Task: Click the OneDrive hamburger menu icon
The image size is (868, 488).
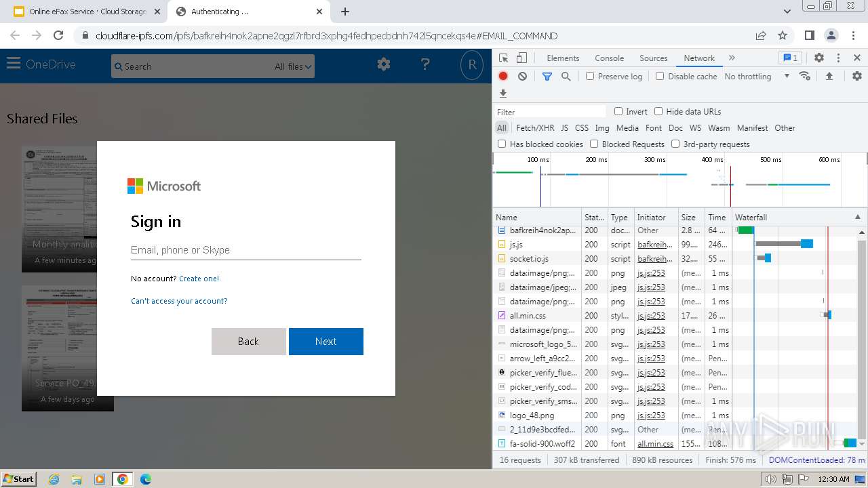Action: point(14,64)
